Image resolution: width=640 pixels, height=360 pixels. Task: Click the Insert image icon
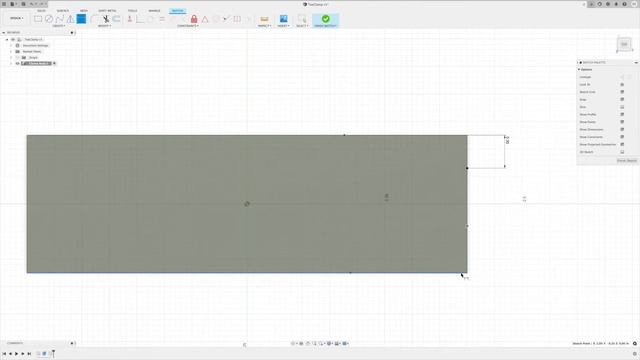coord(283,19)
